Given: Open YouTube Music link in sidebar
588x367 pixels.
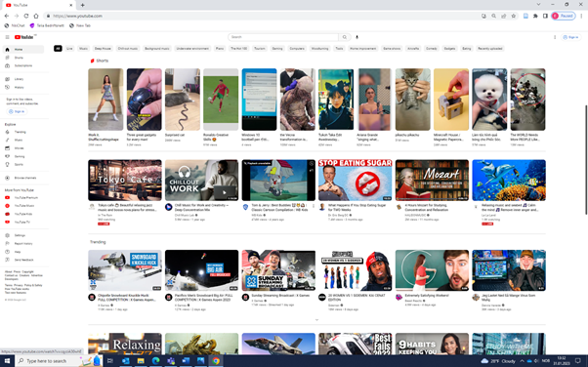Looking at the screenshot, I should (22, 206).
